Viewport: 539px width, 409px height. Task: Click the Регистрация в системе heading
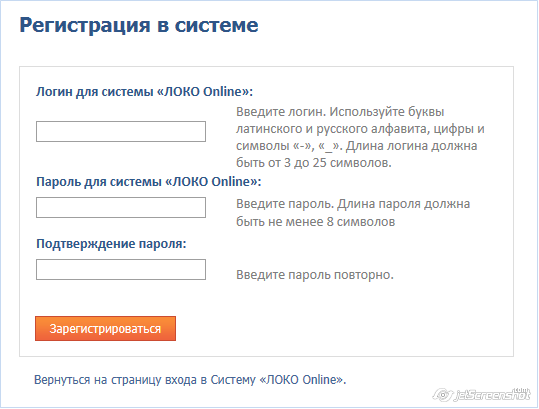click(x=139, y=25)
